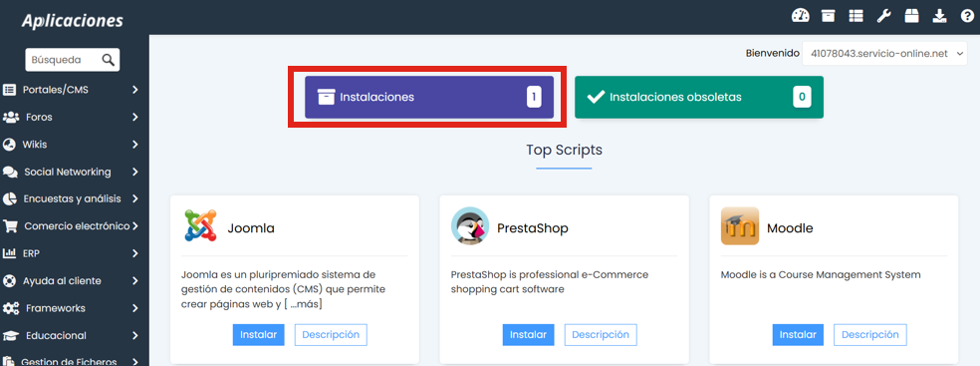This screenshot has height=366, width=980.
Task: Select the Portales/CMS menu label
Action: tap(56, 90)
